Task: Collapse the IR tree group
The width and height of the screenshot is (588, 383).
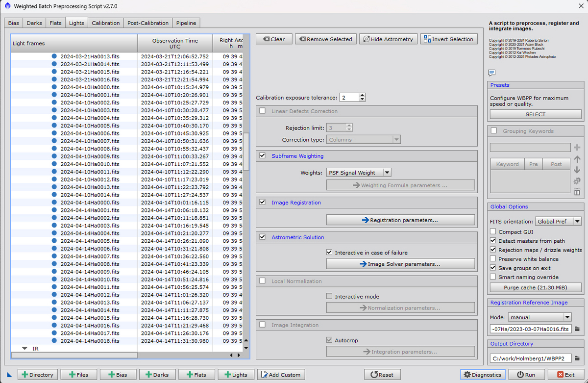Action: coord(24,349)
